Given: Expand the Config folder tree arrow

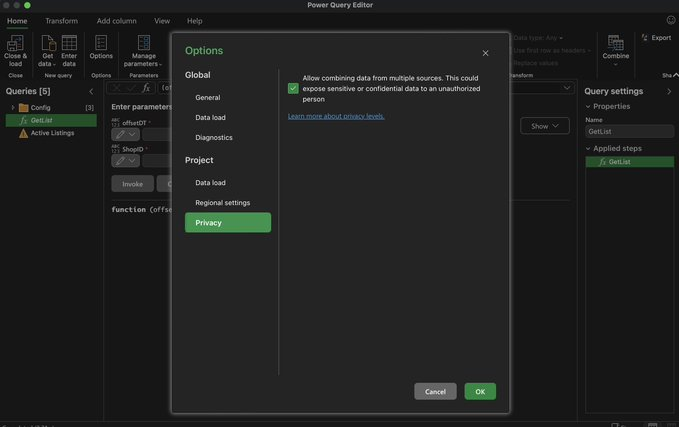Looking at the screenshot, I should [13, 107].
